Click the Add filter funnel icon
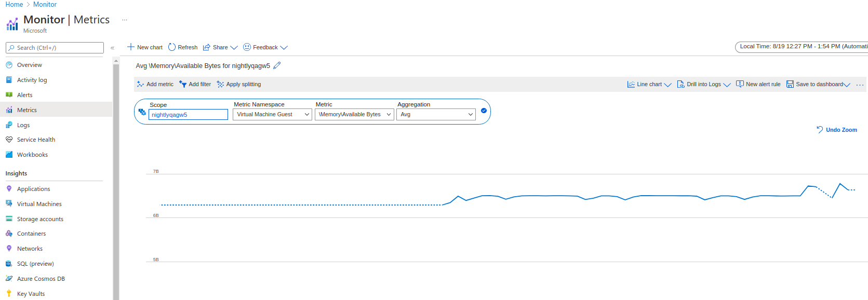The height and width of the screenshot is (300, 868). [x=183, y=84]
